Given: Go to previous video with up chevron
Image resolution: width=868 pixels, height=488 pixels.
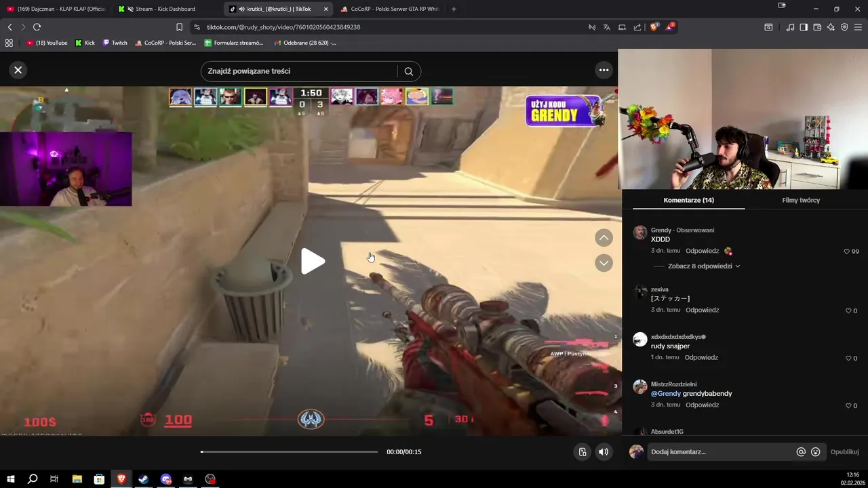Looking at the screenshot, I should (604, 238).
